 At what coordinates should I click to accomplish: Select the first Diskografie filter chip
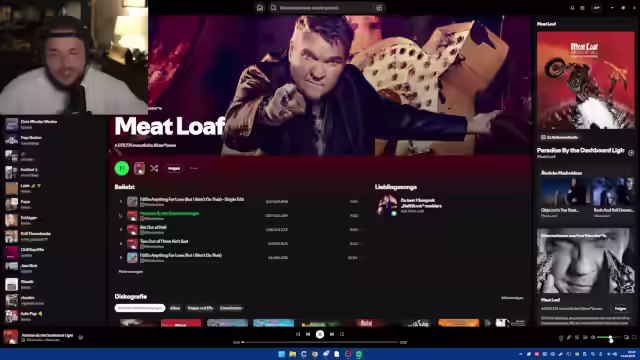pos(140,308)
